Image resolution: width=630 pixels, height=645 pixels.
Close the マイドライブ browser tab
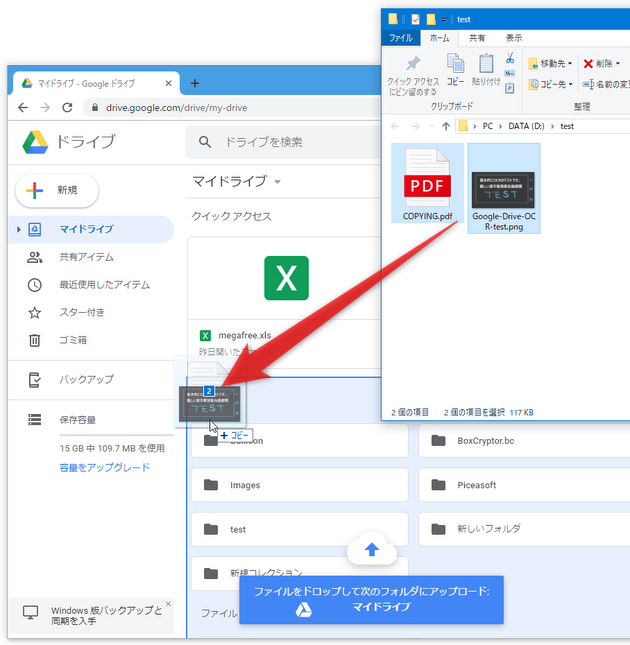168,84
